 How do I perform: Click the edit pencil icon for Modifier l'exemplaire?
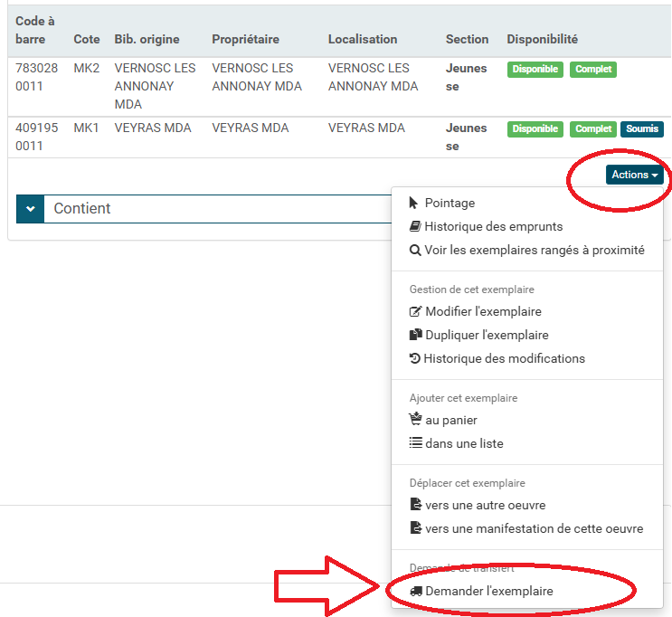click(416, 311)
